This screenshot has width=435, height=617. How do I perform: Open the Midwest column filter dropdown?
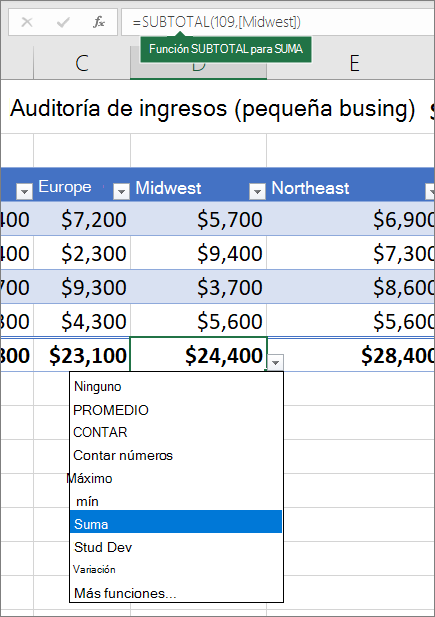[x=257, y=191]
